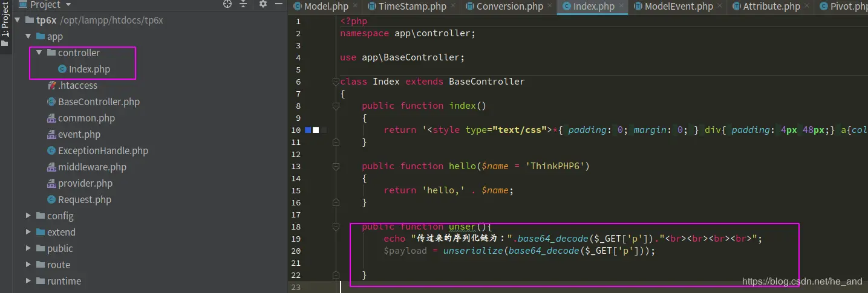Close the Model.php tab
This screenshot has height=293, width=868.
coord(354,7)
